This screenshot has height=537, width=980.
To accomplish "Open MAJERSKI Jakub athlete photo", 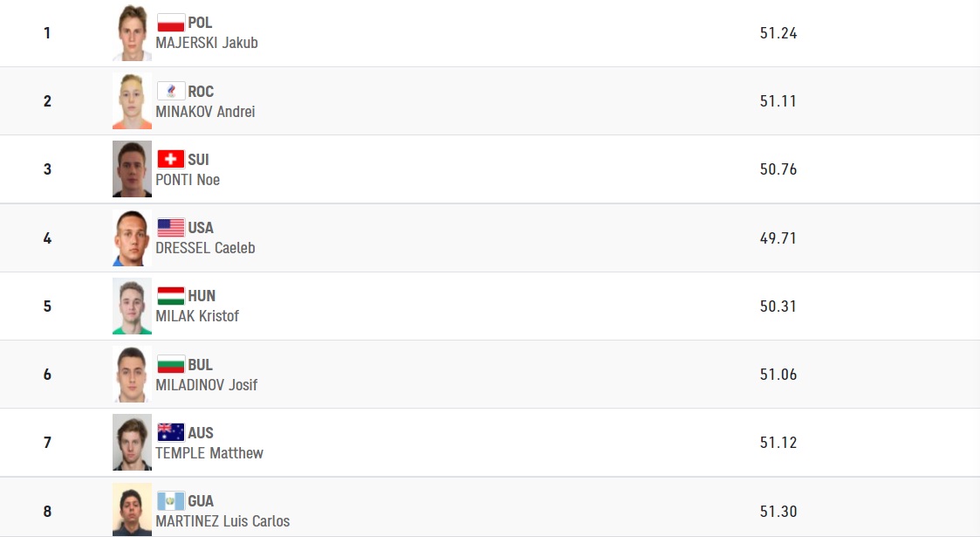I will (132, 32).
